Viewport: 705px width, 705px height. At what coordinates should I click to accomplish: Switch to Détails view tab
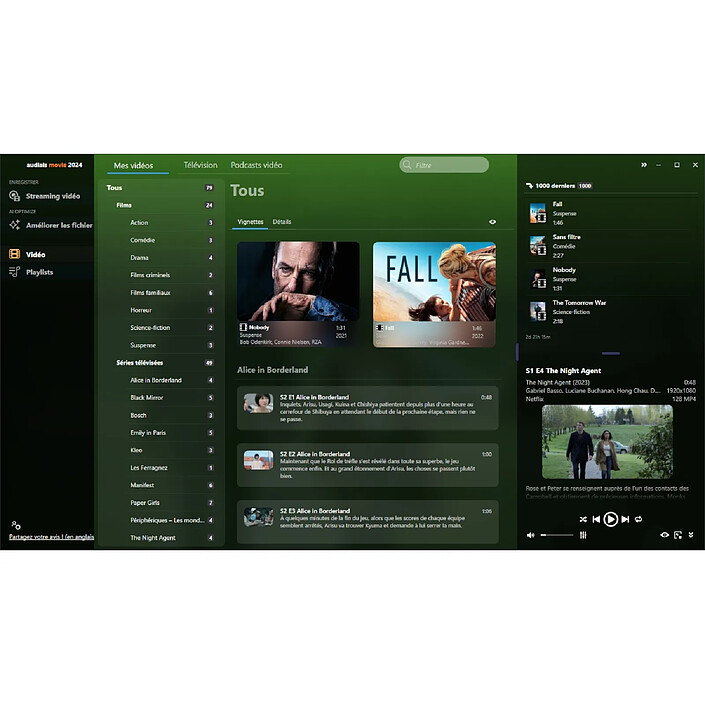pyautogui.click(x=282, y=222)
